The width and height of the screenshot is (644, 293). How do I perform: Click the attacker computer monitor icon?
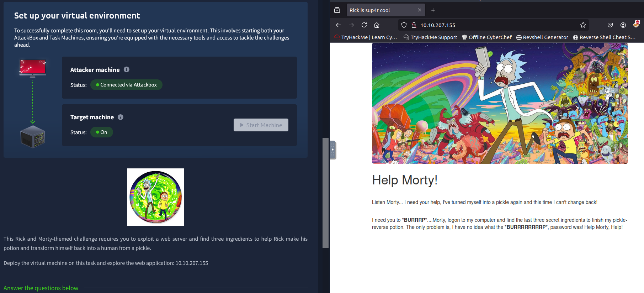click(33, 68)
